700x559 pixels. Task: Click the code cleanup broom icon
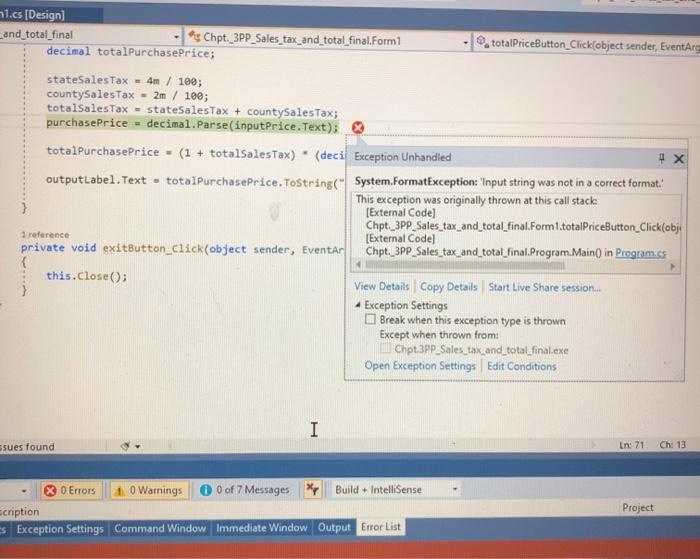pyautogui.click(x=125, y=446)
